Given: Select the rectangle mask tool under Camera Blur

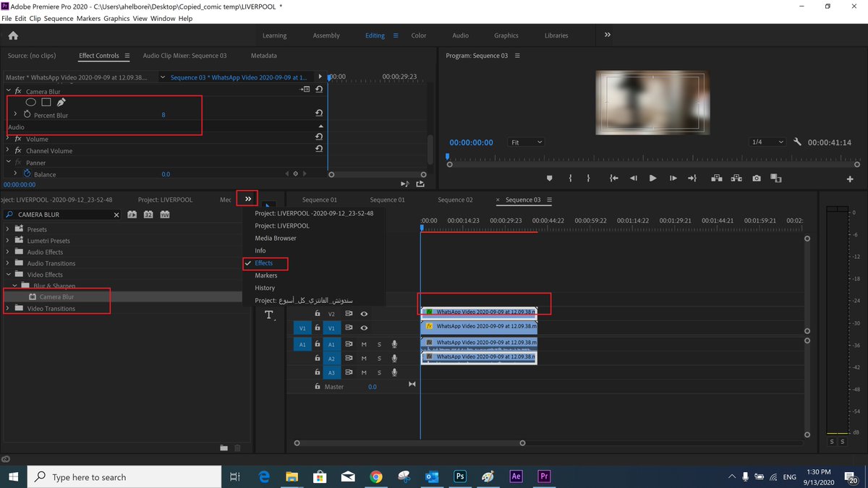Looking at the screenshot, I should click(46, 103).
